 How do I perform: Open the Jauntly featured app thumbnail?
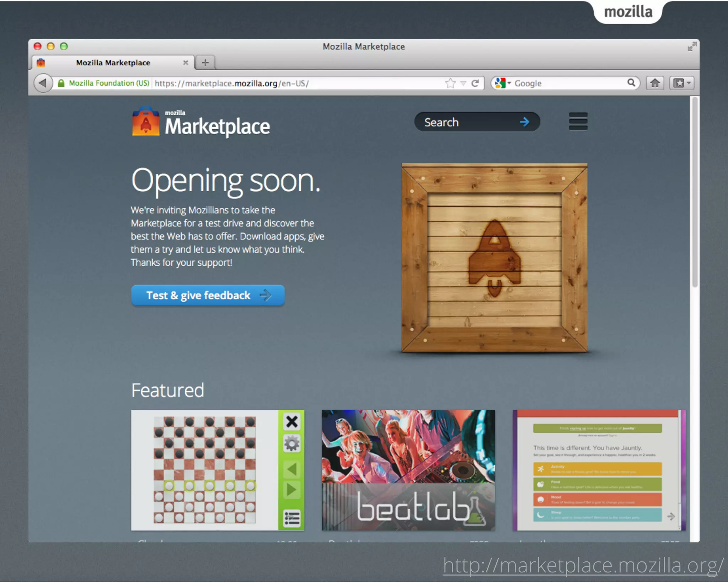pyautogui.click(x=599, y=470)
